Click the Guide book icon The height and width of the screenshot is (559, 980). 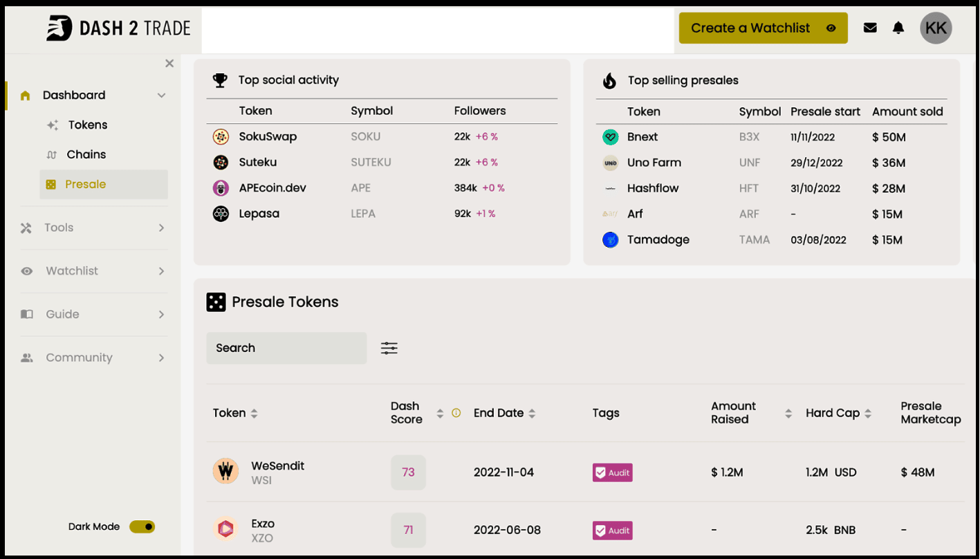click(x=27, y=314)
